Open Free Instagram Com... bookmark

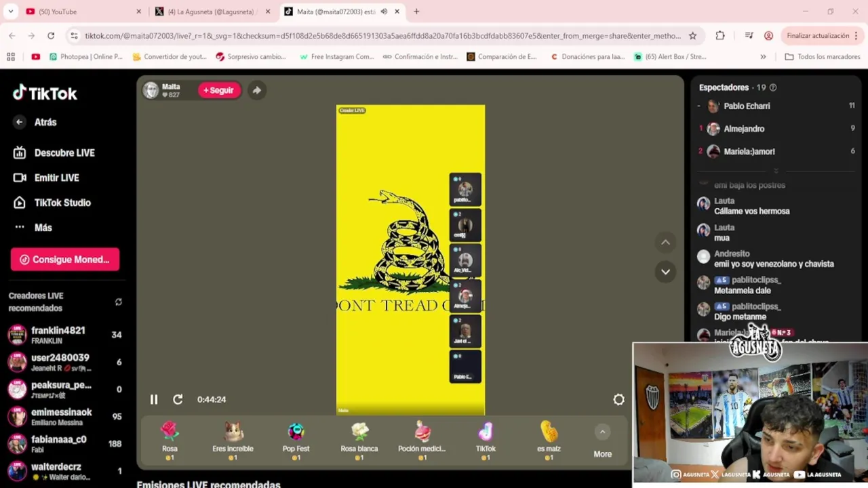[x=337, y=57]
